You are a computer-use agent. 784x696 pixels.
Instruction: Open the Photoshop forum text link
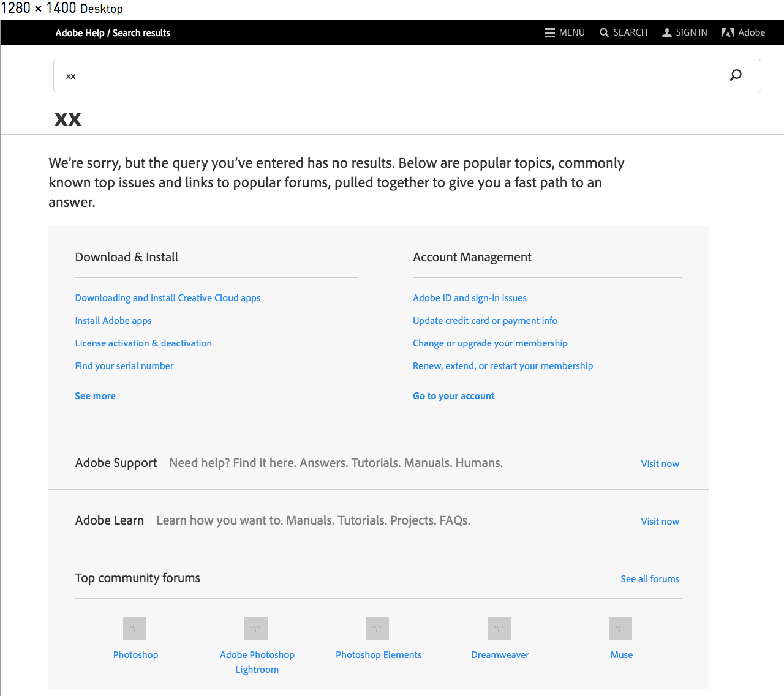(135, 655)
